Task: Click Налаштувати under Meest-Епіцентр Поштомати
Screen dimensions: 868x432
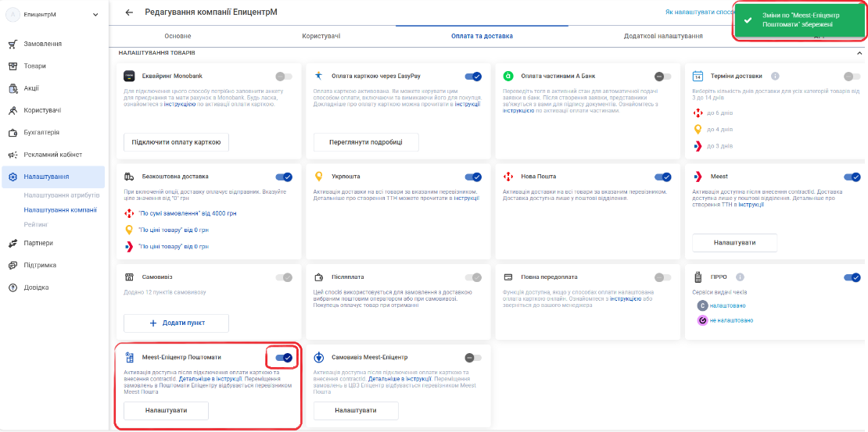Action: point(166,411)
